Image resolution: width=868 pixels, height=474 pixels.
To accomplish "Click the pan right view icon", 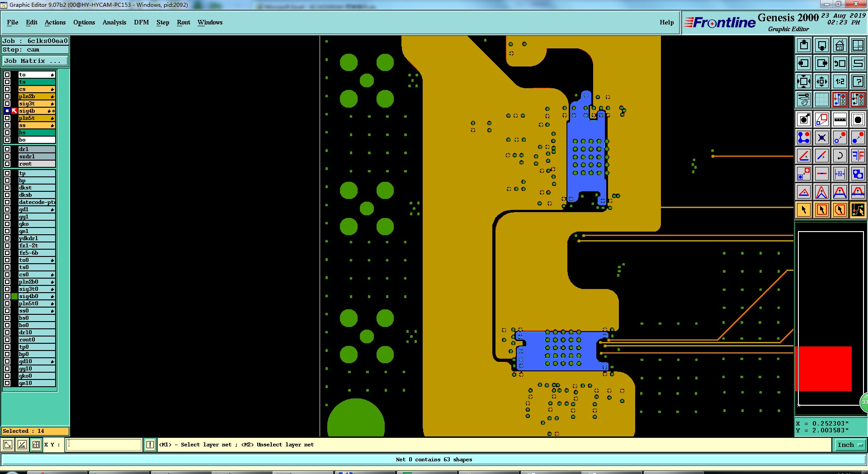I will coord(822,63).
